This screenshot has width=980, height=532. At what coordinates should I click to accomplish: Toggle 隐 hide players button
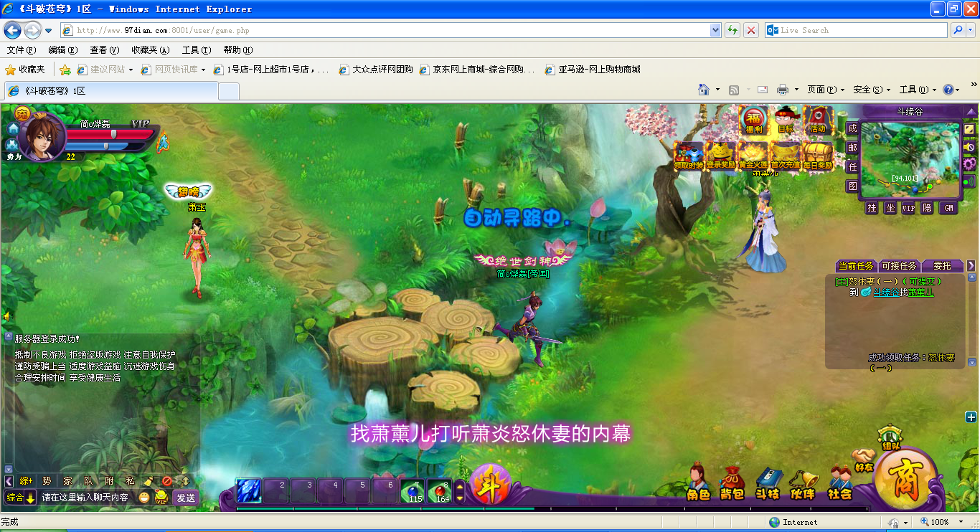tap(928, 208)
